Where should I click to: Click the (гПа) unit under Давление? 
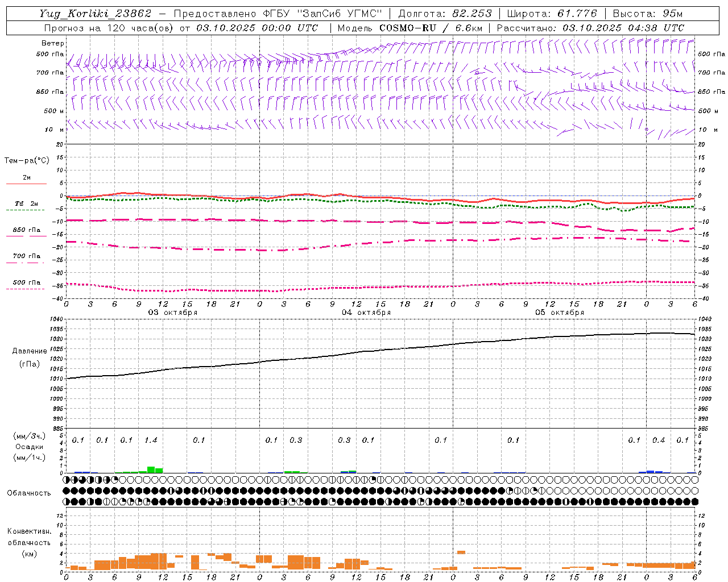(x=29, y=364)
